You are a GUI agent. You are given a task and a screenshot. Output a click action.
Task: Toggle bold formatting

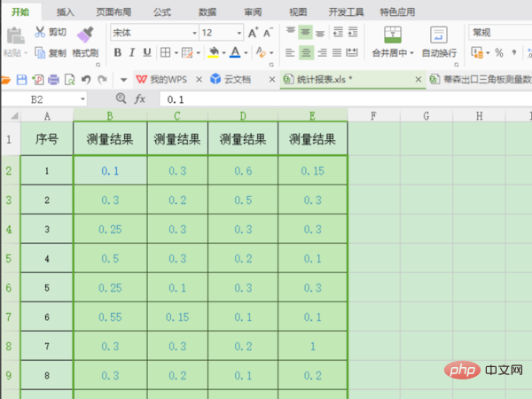pyautogui.click(x=118, y=52)
